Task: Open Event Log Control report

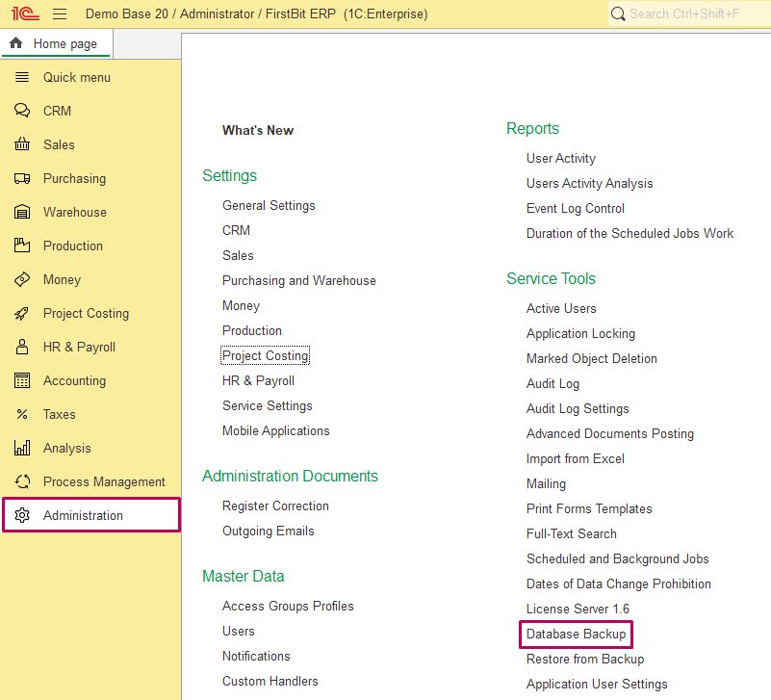Action: (576, 209)
